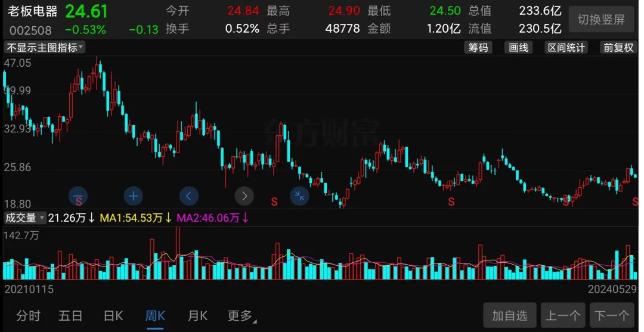Image resolution: width=644 pixels, height=332 pixels.
Task: Tap the 18.80 price axis label
Action: point(17,204)
